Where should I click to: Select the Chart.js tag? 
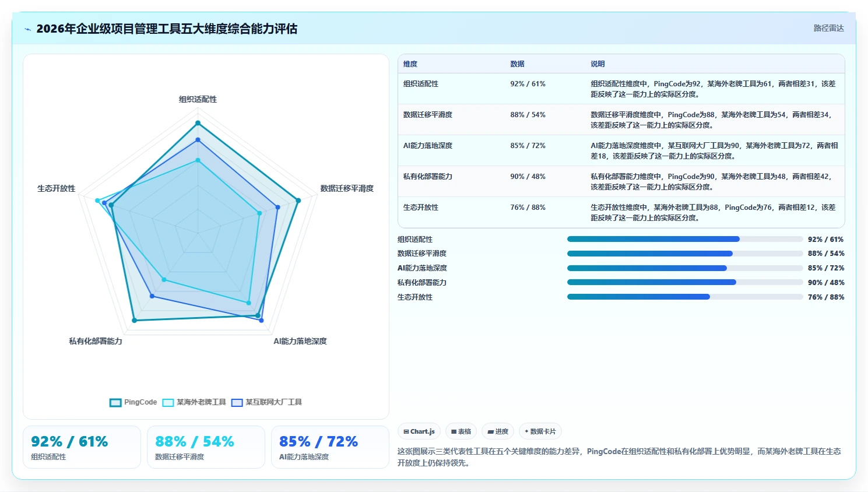tap(419, 431)
